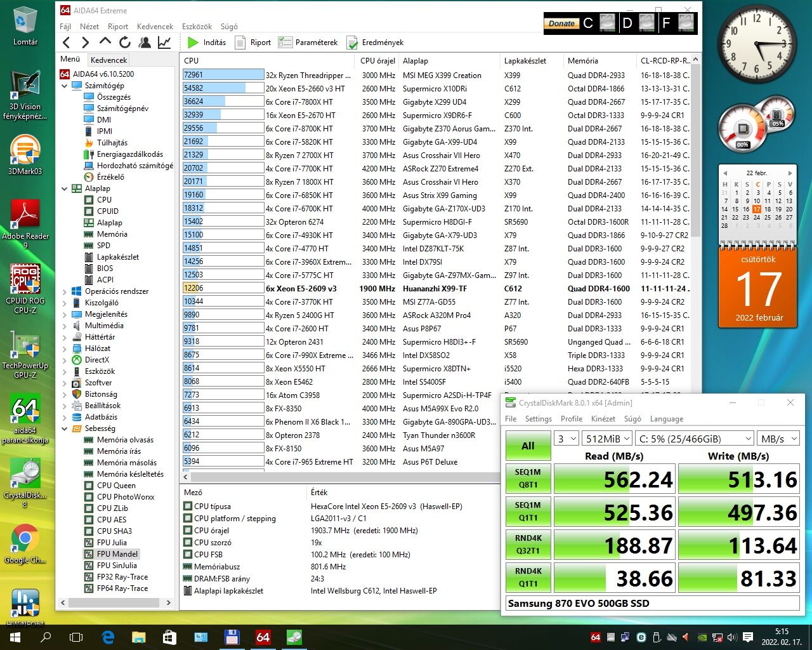Select Összegzés in the tree
Viewport: 812px width, 650px height.
114,97
